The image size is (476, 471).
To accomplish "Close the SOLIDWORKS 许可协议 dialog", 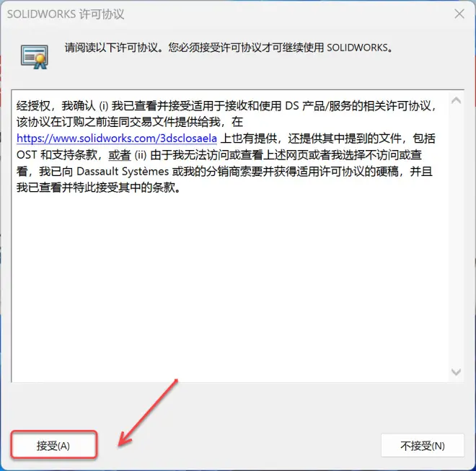I will [459, 14].
